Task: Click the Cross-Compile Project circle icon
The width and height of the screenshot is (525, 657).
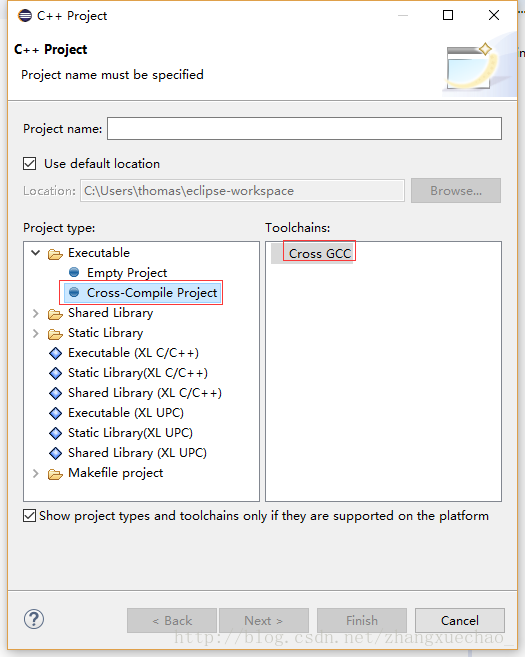Action: (74, 292)
